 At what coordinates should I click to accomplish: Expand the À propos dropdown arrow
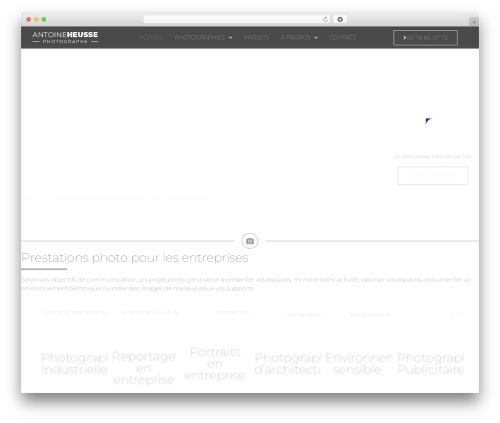point(316,38)
